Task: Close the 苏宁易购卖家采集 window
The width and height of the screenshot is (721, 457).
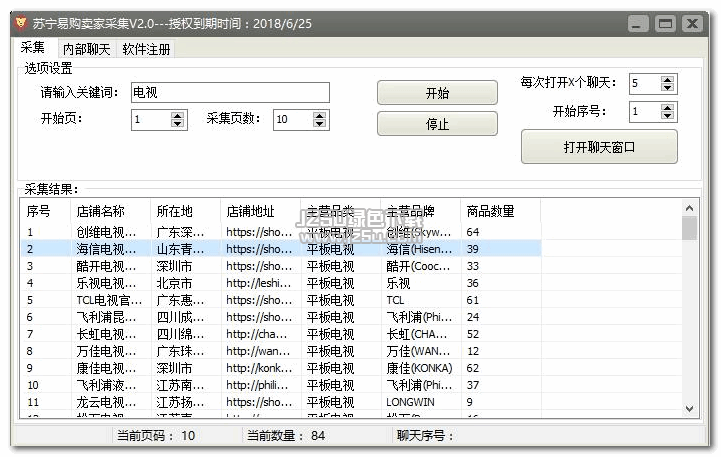Action: [x=692, y=23]
